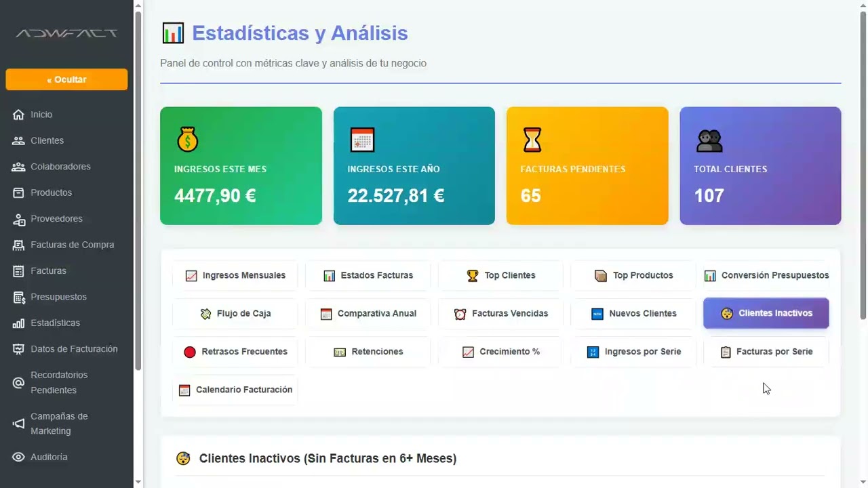View the Crecimiento % tab
This screenshot has width=868, height=488.
pyautogui.click(x=500, y=352)
